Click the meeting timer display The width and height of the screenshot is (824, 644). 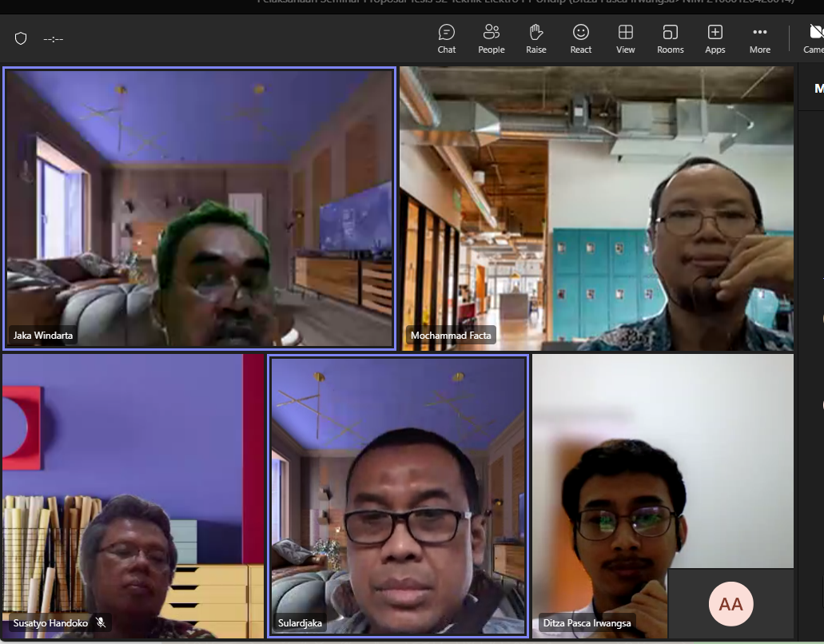point(54,38)
